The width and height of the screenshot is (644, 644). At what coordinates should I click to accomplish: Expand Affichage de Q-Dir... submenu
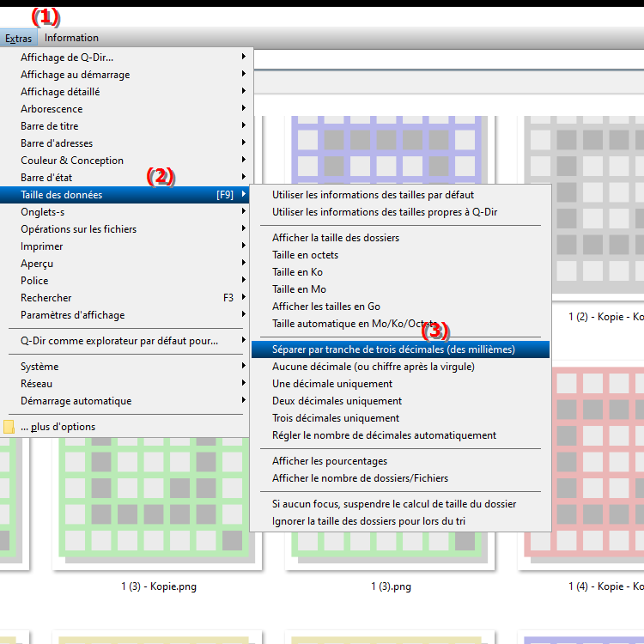[125, 57]
